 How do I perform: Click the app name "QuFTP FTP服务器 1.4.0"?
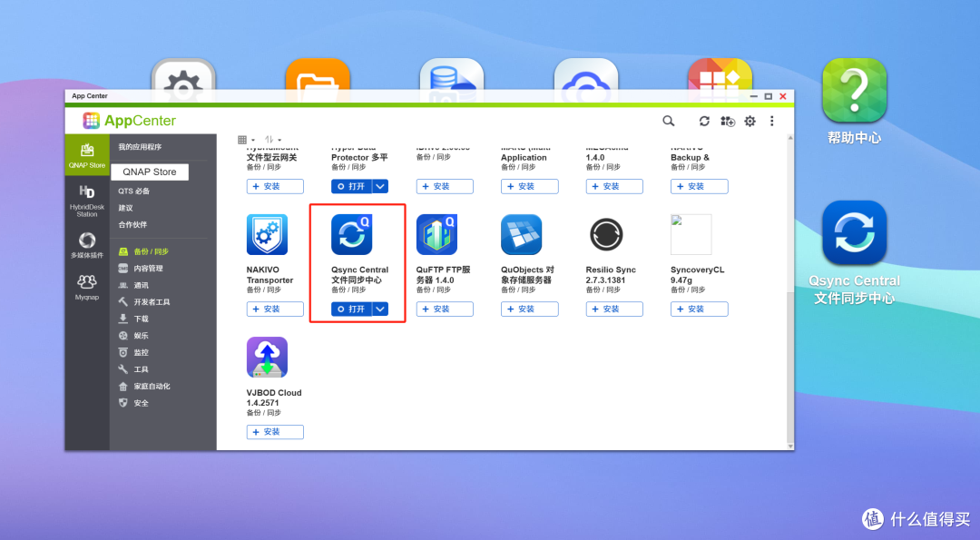coord(443,275)
